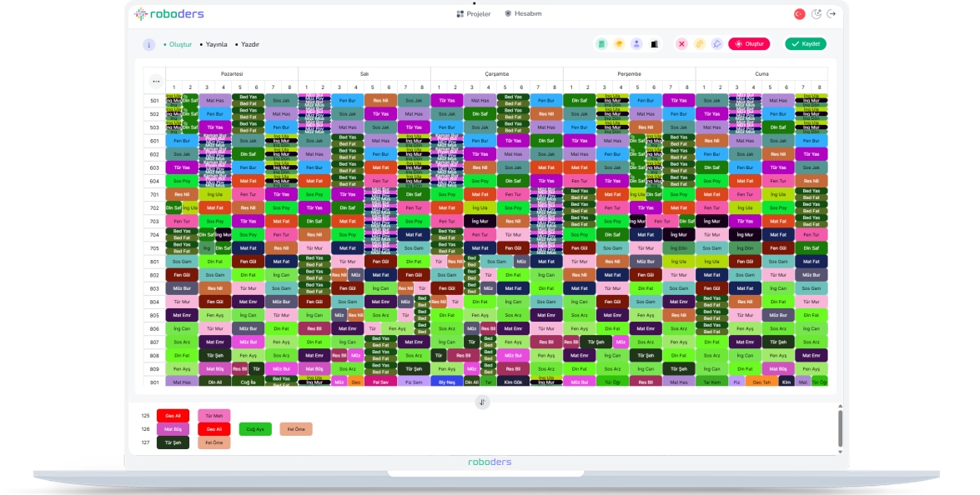
Task: Click the purple person view icon
Action: point(636,44)
